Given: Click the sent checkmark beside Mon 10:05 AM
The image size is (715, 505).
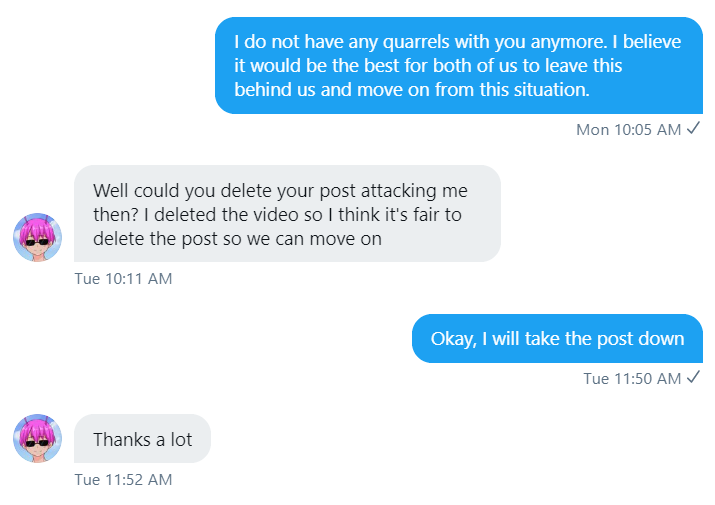Looking at the screenshot, I should [x=693, y=128].
